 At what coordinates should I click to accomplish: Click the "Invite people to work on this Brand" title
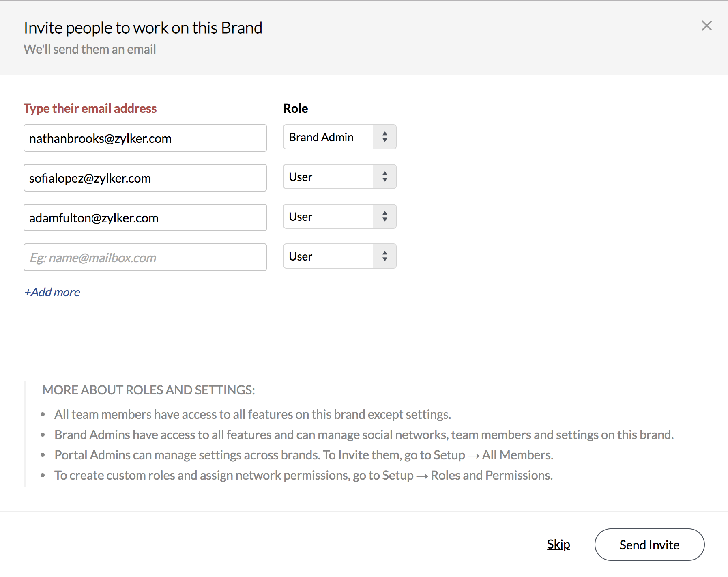click(143, 28)
